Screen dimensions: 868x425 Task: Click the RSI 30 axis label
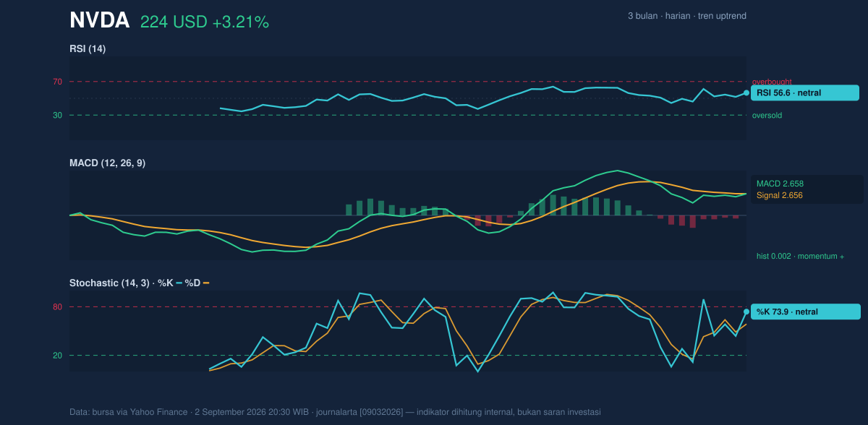[57, 115]
